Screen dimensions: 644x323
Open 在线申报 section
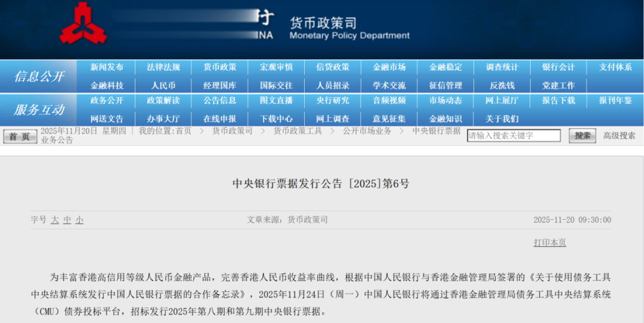point(219,119)
